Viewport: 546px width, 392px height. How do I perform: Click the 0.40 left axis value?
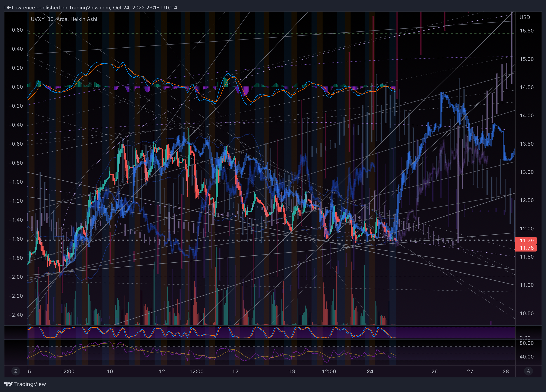[17, 49]
